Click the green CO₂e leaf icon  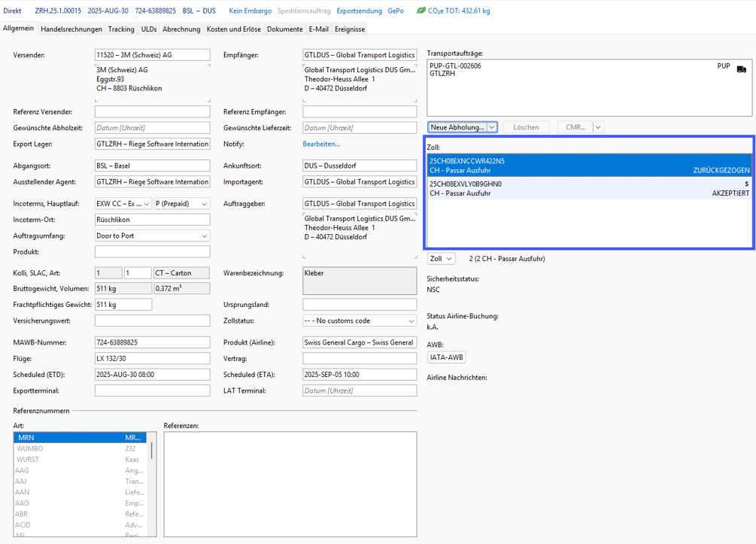coord(421,11)
